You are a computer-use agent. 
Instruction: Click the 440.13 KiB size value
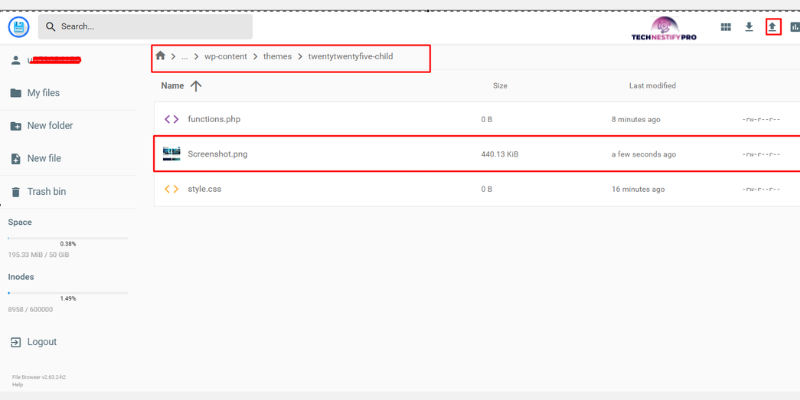point(499,154)
